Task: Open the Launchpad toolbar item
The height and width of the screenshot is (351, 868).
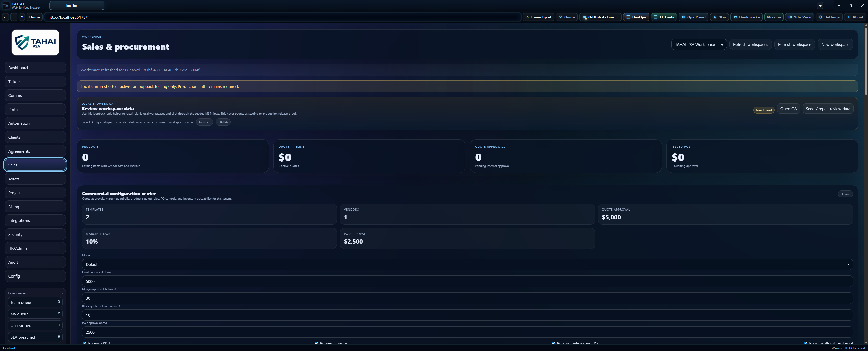Action: [538, 17]
